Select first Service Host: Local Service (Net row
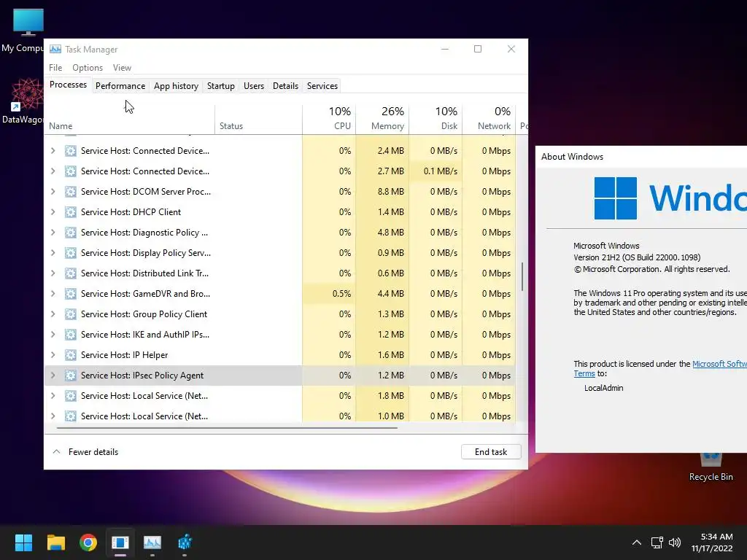 tap(280, 396)
